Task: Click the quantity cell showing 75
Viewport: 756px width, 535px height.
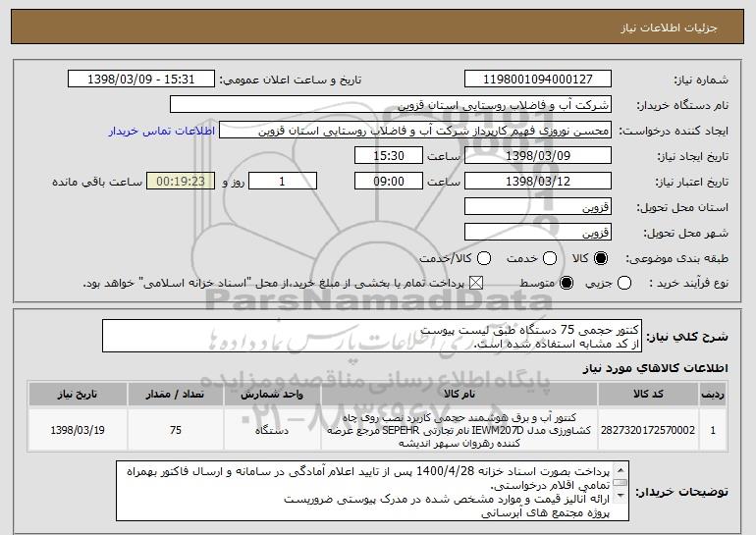Action: pos(176,430)
